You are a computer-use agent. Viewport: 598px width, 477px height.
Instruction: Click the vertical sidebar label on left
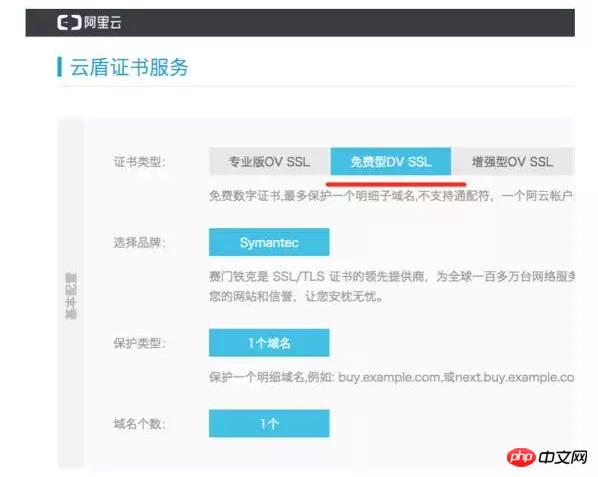71,296
